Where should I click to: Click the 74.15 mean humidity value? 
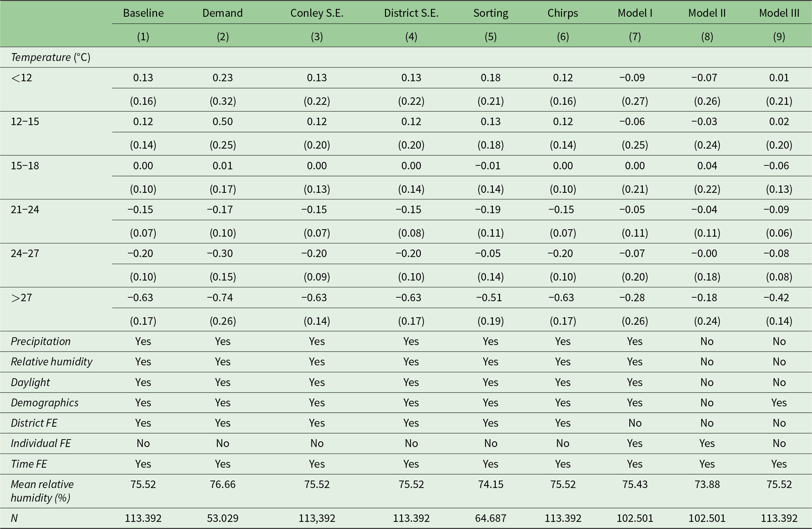[x=490, y=484]
